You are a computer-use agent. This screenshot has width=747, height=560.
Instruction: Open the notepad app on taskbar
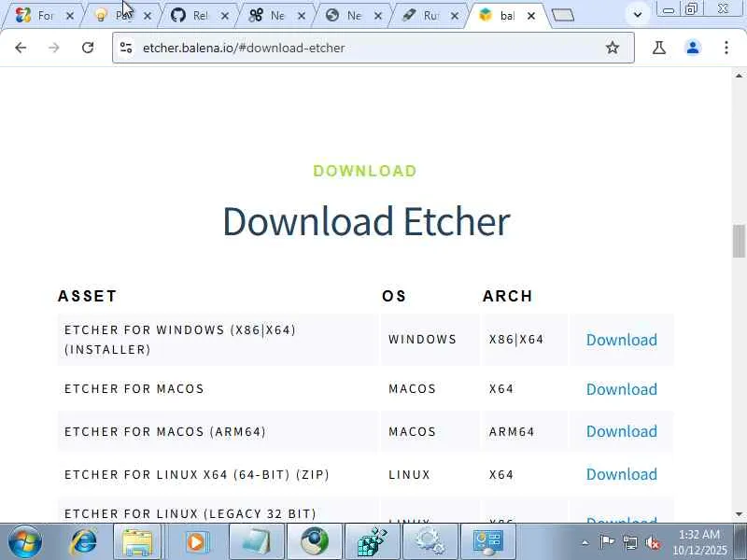click(x=256, y=542)
